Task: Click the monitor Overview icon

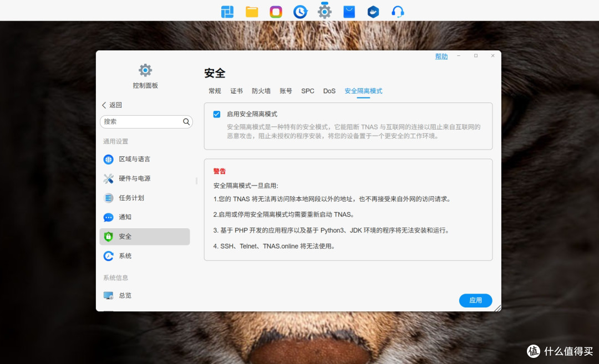Action: (109, 295)
